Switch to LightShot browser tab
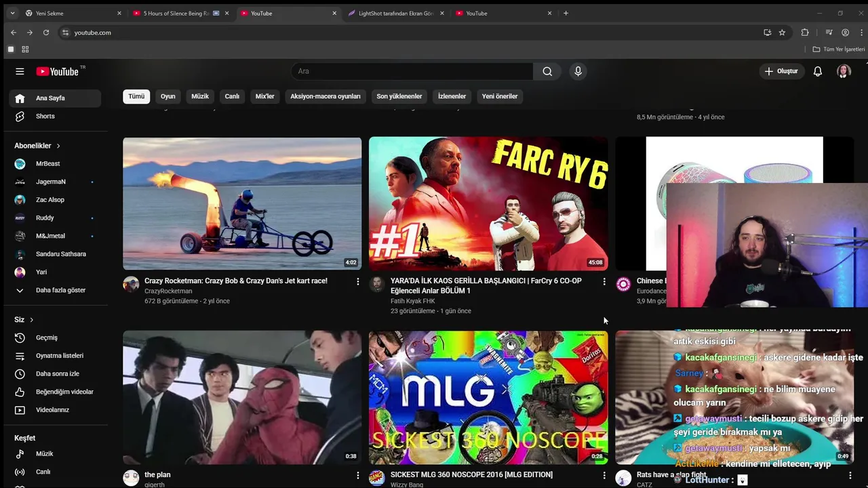The height and width of the screenshot is (488, 868). point(395,13)
